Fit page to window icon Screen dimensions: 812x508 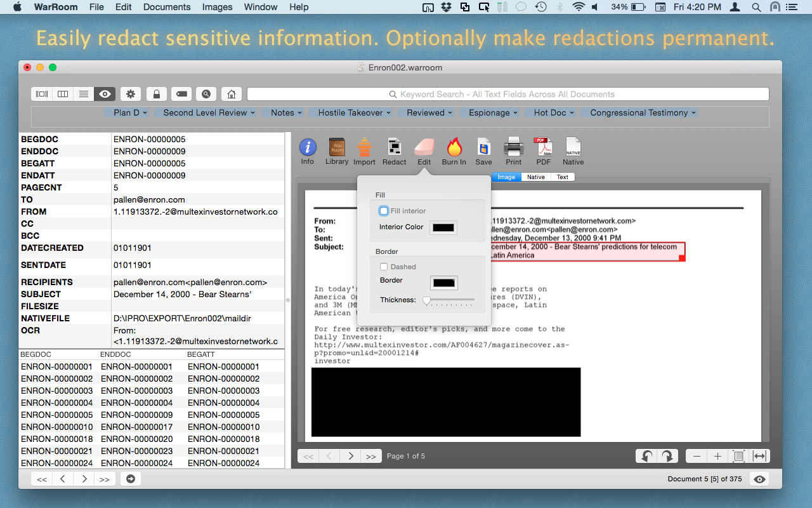[738, 456]
